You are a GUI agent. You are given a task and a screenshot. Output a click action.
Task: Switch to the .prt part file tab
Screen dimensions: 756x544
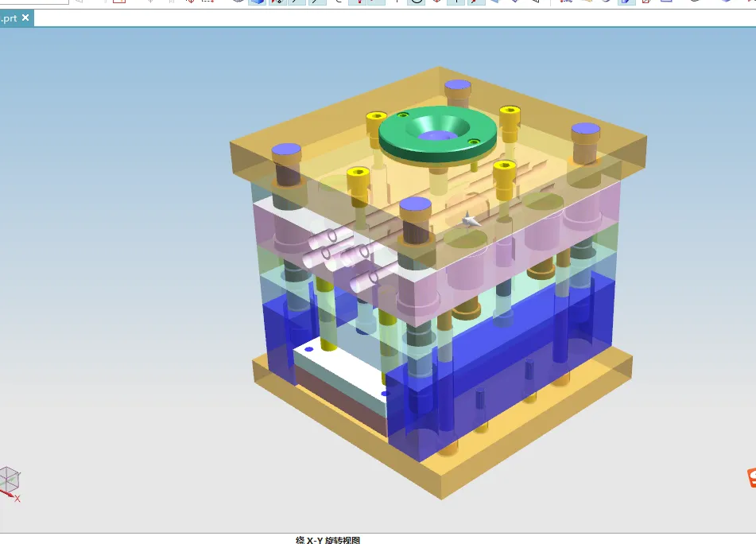(x=10, y=17)
